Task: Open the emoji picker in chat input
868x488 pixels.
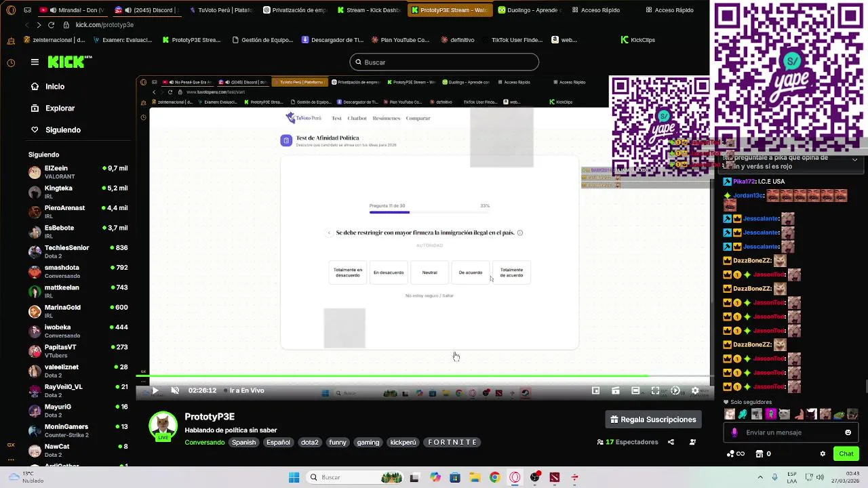Action: click(x=848, y=432)
